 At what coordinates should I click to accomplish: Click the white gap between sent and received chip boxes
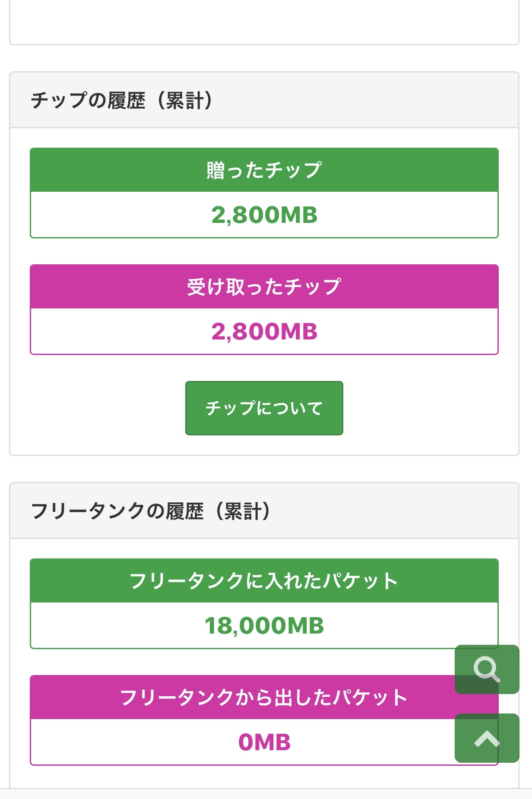tap(264, 251)
